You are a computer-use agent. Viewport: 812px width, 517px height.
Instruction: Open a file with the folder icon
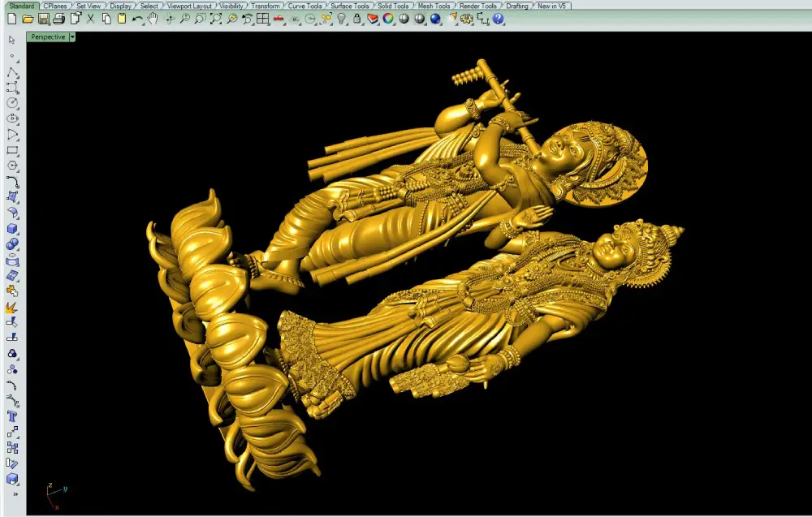click(x=28, y=19)
